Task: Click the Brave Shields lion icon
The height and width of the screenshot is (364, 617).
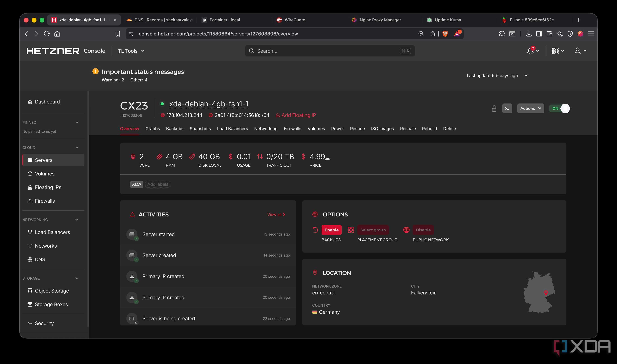Action: [x=445, y=34]
